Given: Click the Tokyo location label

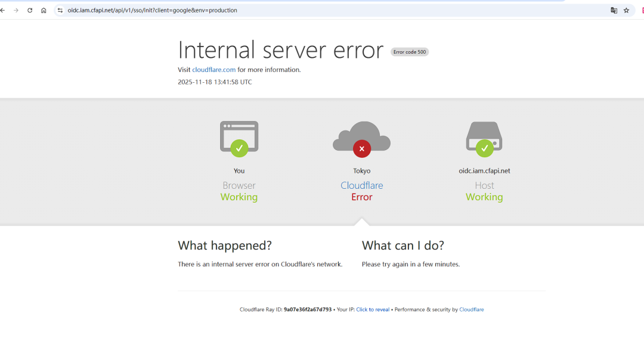Looking at the screenshot, I should coord(362,171).
